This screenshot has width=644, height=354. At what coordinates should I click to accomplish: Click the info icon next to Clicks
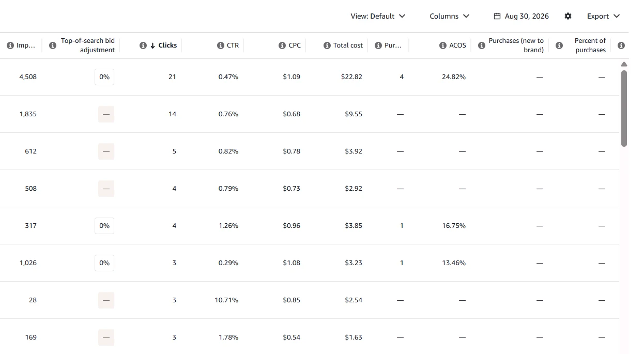click(143, 45)
